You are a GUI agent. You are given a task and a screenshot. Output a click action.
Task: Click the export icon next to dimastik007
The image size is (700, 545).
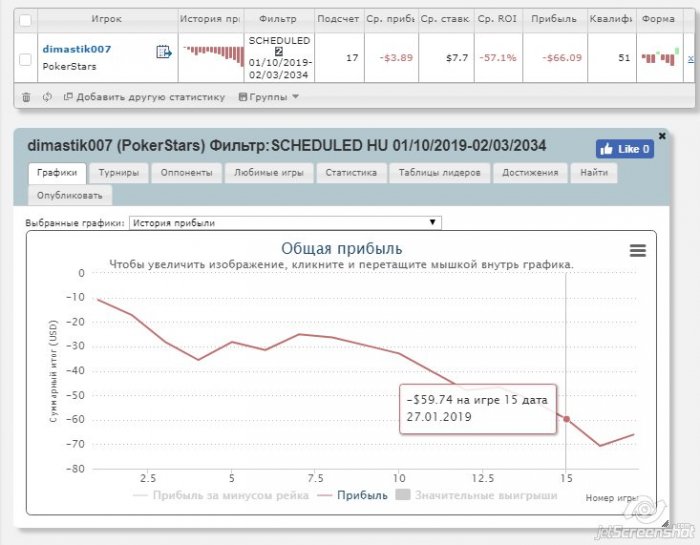163,52
